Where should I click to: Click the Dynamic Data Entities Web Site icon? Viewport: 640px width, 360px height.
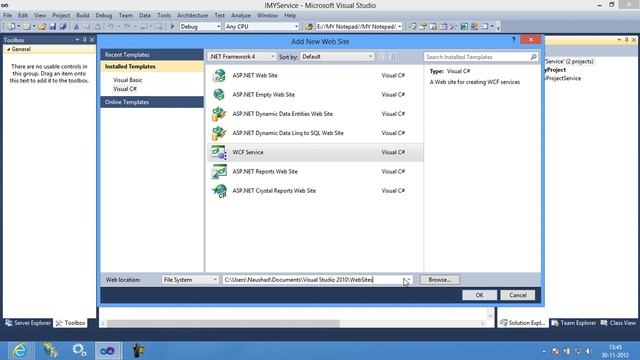tap(219, 114)
